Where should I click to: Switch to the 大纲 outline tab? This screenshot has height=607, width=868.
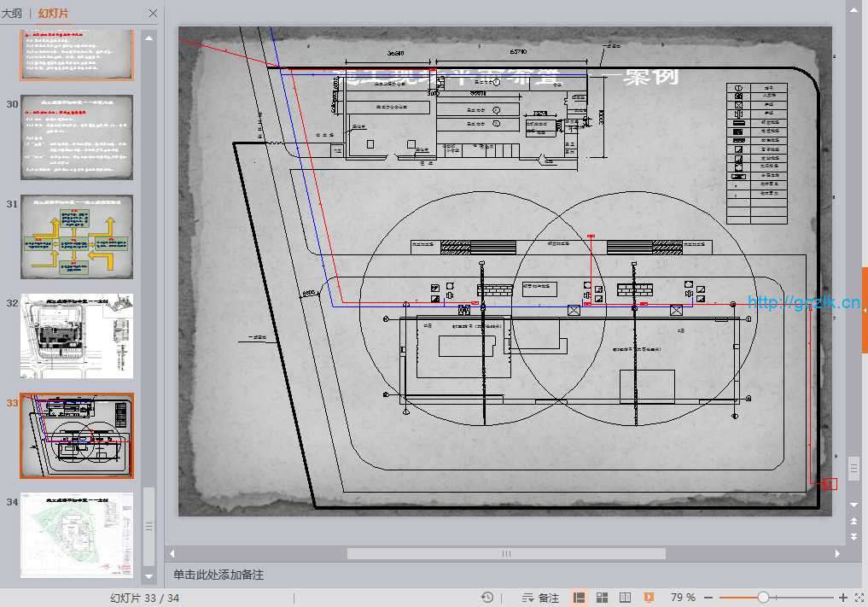coord(13,13)
